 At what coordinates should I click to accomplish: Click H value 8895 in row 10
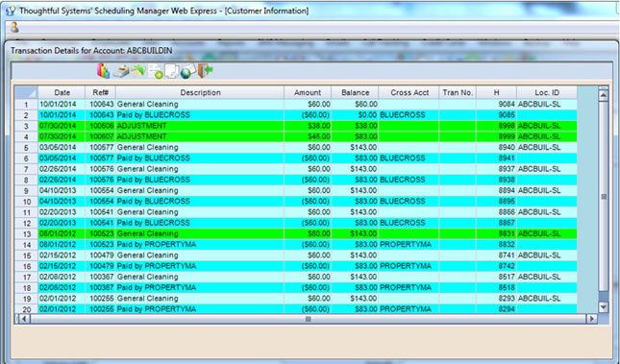(507, 201)
